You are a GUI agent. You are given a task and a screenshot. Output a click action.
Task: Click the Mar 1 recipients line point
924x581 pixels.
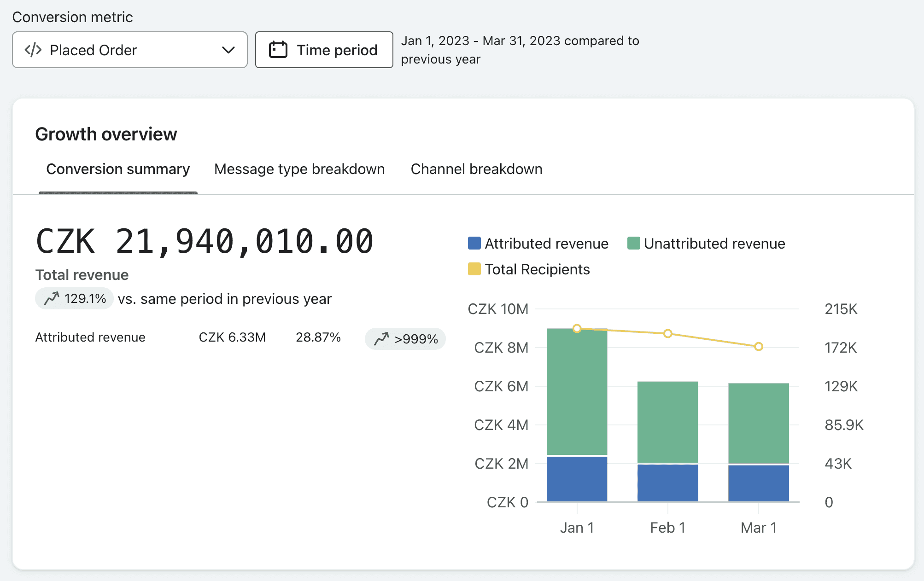coord(759,346)
